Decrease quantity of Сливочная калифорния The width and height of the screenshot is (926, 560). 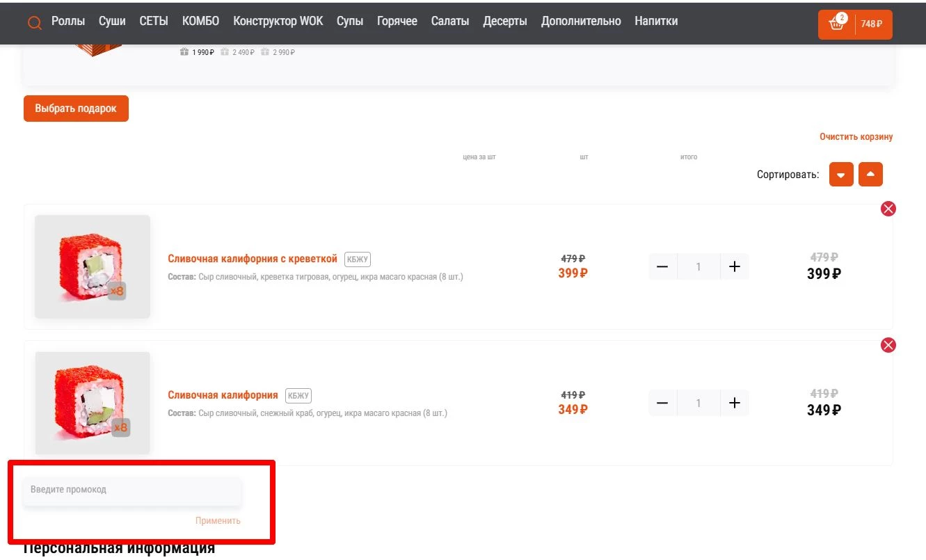pyautogui.click(x=662, y=403)
